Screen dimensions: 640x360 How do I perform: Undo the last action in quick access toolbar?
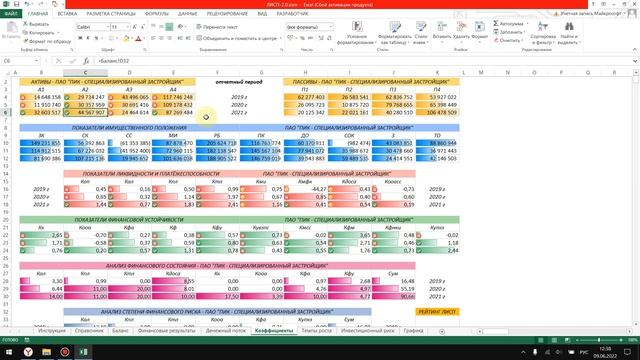tap(27, 4)
